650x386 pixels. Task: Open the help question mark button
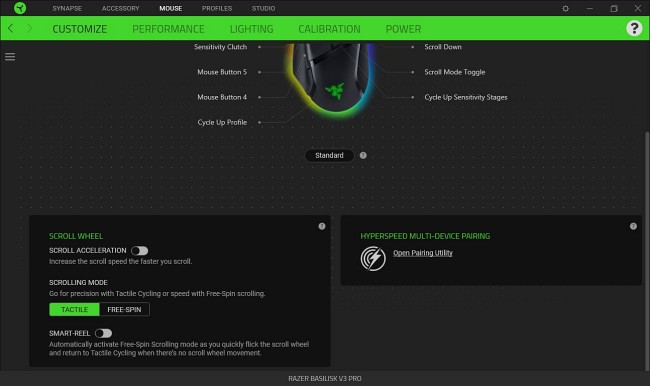pyautogui.click(x=634, y=28)
